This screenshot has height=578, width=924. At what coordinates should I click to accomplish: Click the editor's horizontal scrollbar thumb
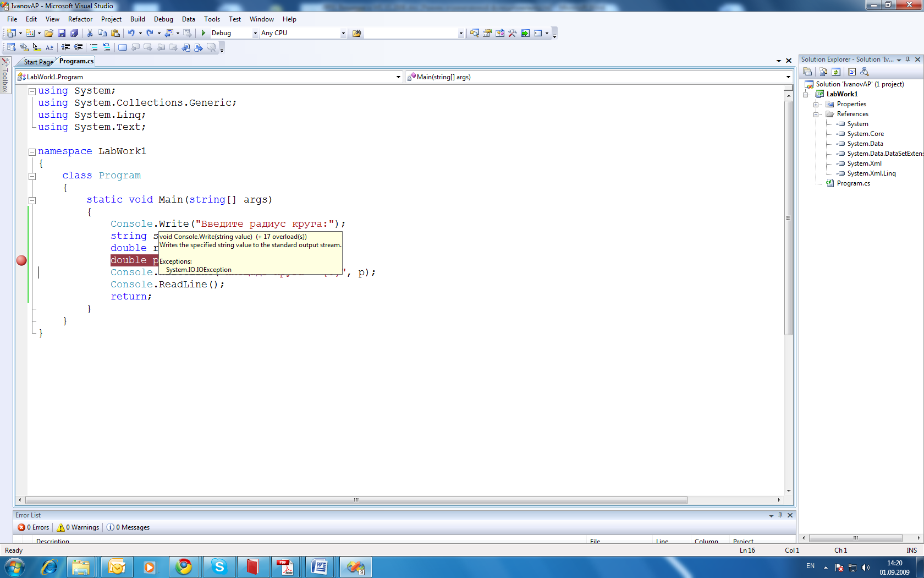pyautogui.click(x=356, y=500)
